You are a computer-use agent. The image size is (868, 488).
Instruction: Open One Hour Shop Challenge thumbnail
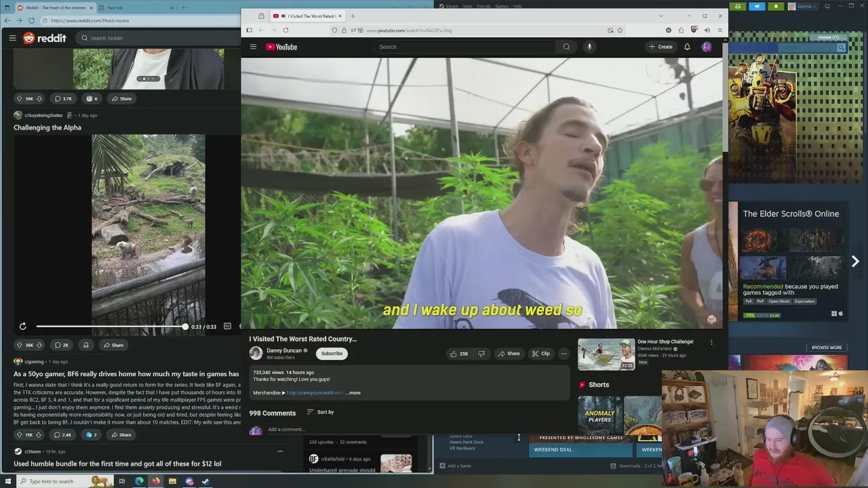(x=606, y=354)
